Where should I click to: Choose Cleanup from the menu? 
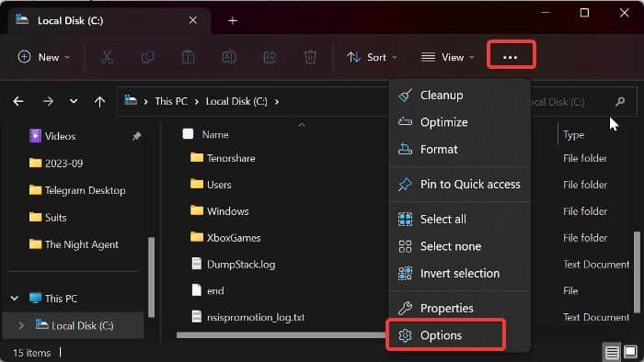[x=460, y=96]
